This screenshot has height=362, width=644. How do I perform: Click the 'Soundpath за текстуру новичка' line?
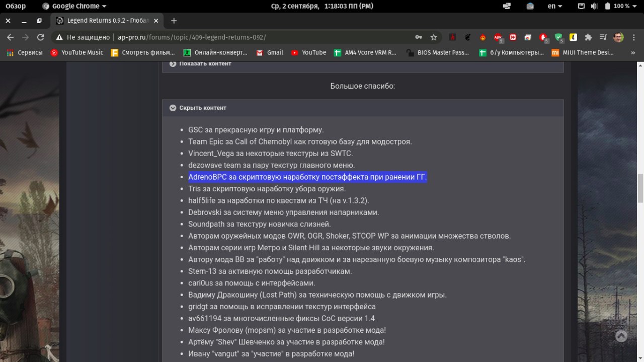260,224
